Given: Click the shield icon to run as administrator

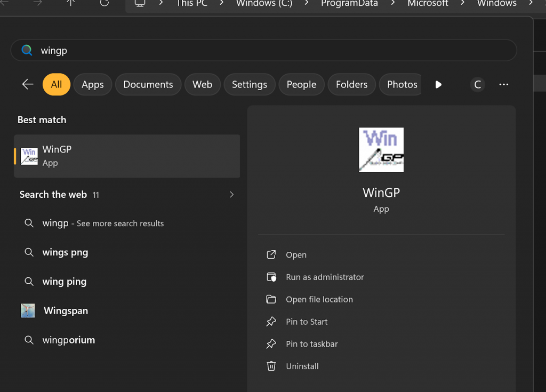Looking at the screenshot, I should 271,277.
